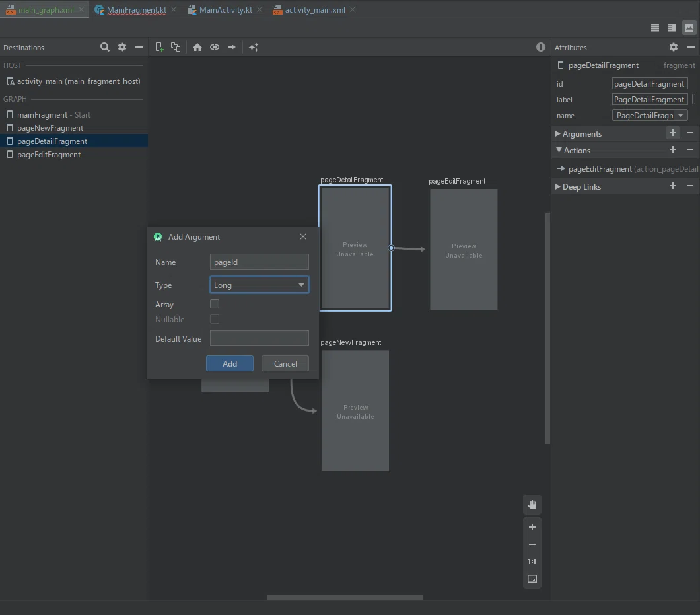
Task: Add new deep link plus icon
Action: [x=673, y=186]
